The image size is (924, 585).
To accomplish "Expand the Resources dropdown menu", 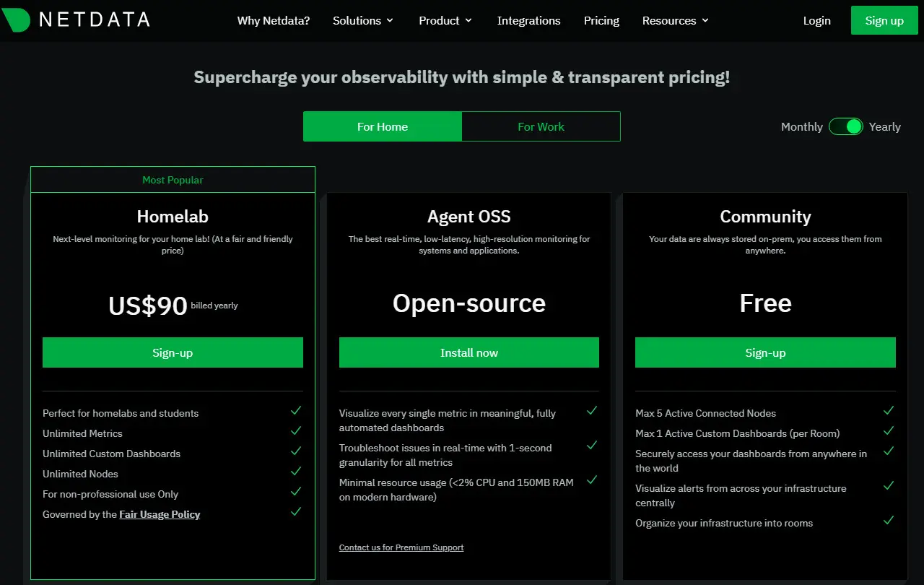I will (676, 21).
